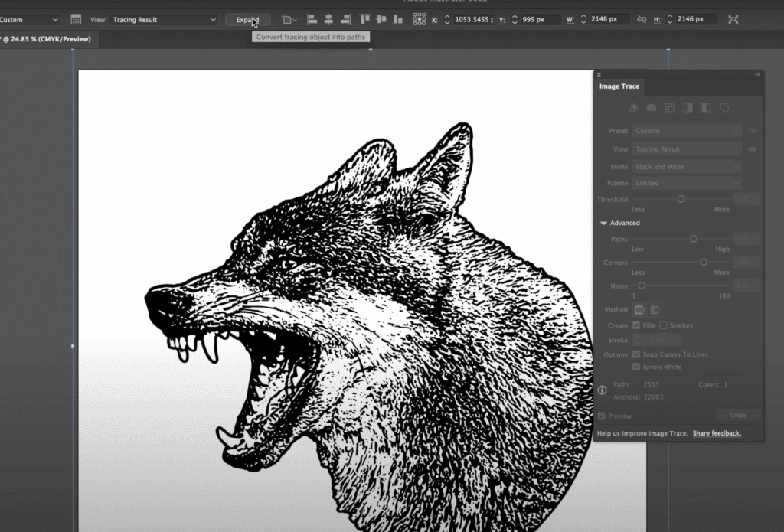Viewport: 784px width, 532px height.
Task: Click the X coordinate input field
Action: [x=473, y=19]
